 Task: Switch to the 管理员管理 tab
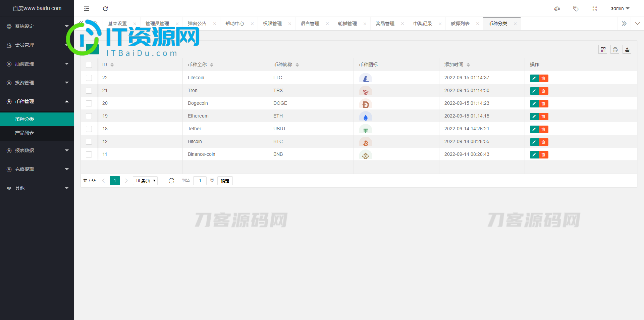pyautogui.click(x=157, y=24)
